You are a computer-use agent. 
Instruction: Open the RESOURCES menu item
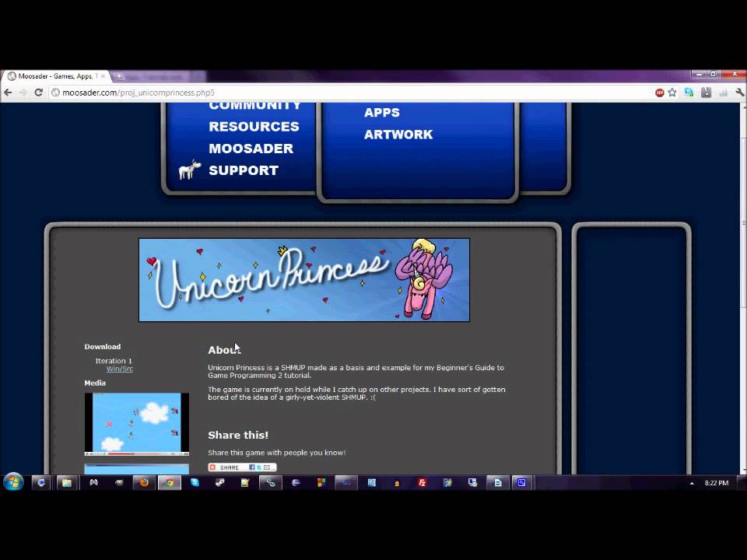click(x=254, y=127)
